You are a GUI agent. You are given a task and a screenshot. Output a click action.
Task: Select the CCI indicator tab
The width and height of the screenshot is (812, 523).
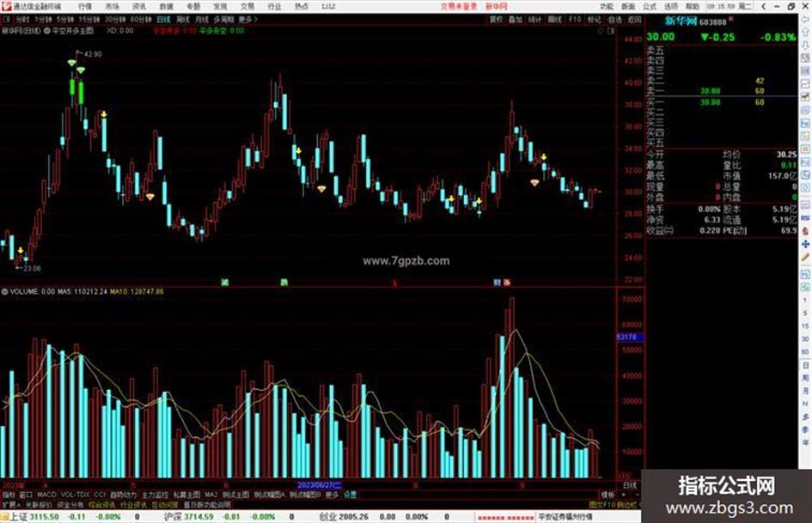coord(100,495)
